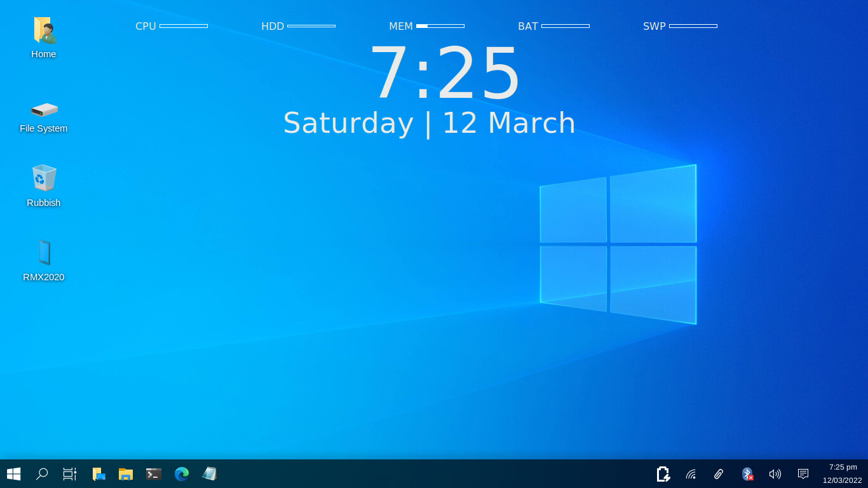
Task: Open the taskbar clock showing 7:25 pm
Action: (843, 467)
